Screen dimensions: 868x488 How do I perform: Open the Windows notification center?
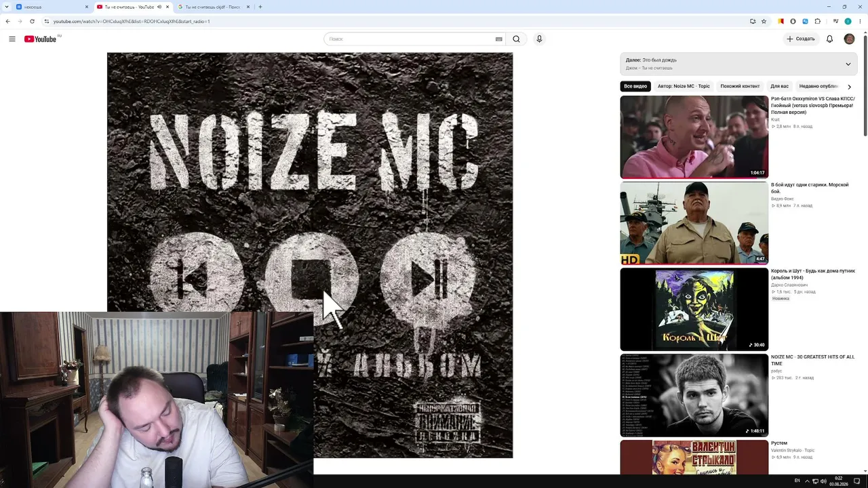[x=856, y=481]
